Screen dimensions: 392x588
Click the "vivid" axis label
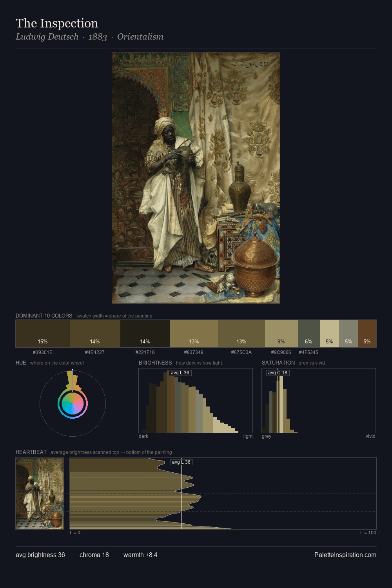pos(370,436)
